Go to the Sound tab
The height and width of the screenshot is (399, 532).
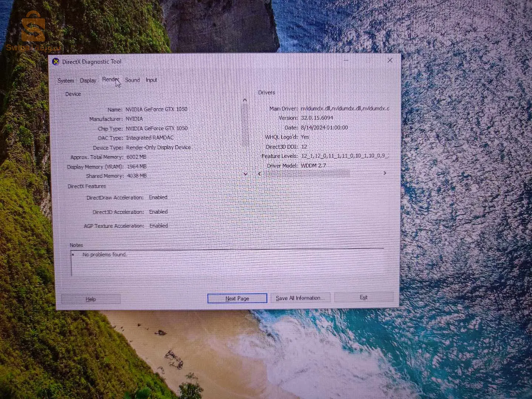(x=132, y=80)
